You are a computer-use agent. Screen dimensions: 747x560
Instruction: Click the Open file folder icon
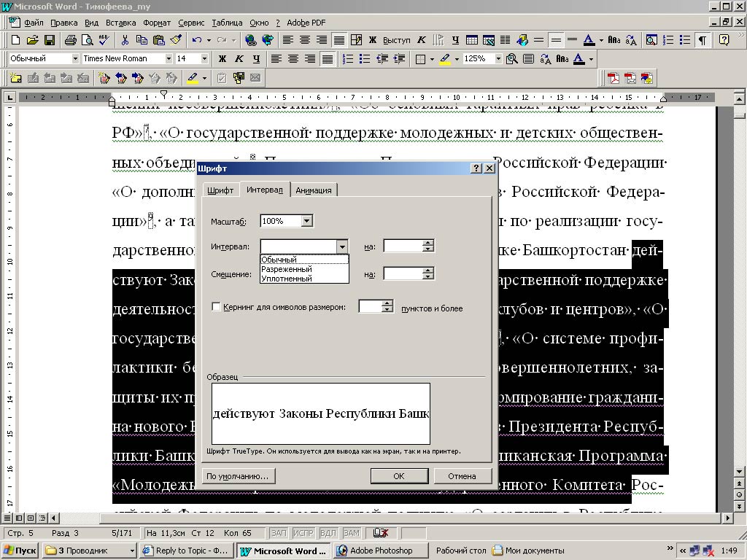click(32, 40)
